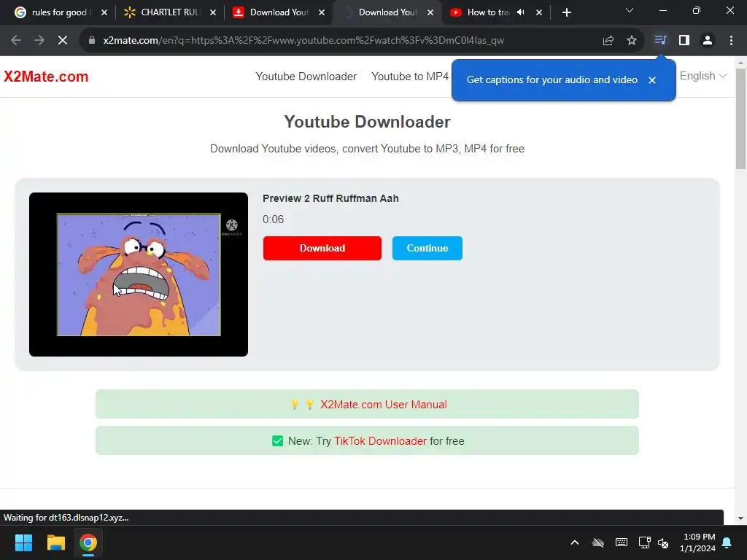Click the Ruff Ruffman video thumbnail
Screen dimensions: 747x560
(x=139, y=274)
